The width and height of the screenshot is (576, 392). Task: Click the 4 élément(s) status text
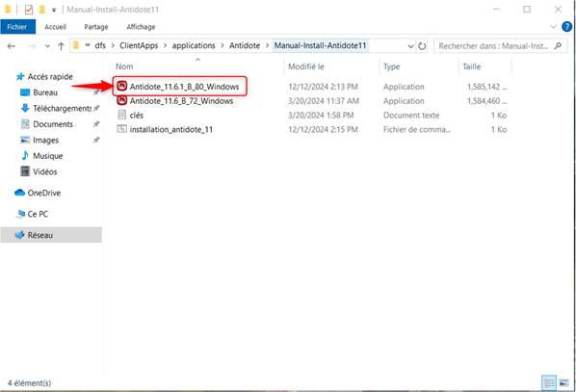tap(29, 383)
